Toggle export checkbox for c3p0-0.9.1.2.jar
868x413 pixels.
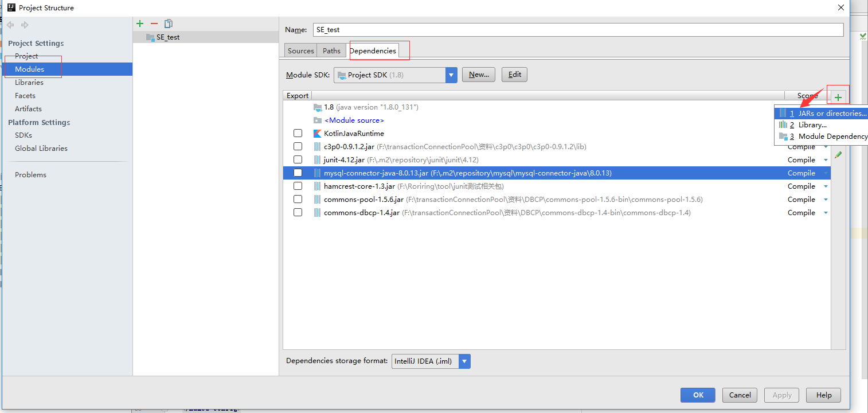pyautogui.click(x=298, y=147)
